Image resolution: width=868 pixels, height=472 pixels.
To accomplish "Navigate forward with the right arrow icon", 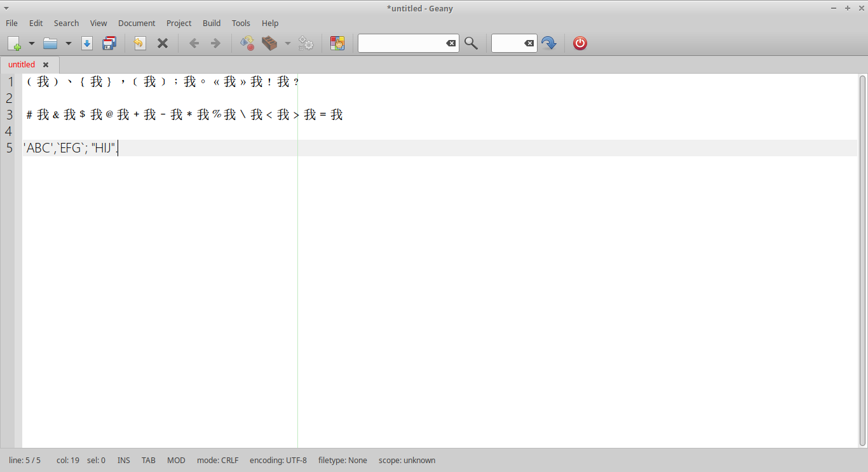I will 215,43.
